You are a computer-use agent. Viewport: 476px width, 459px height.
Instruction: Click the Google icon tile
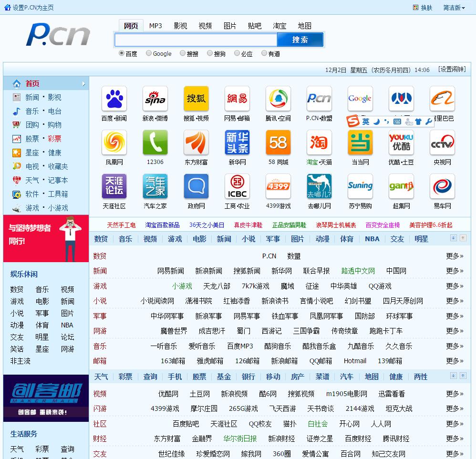pos(360,99)
